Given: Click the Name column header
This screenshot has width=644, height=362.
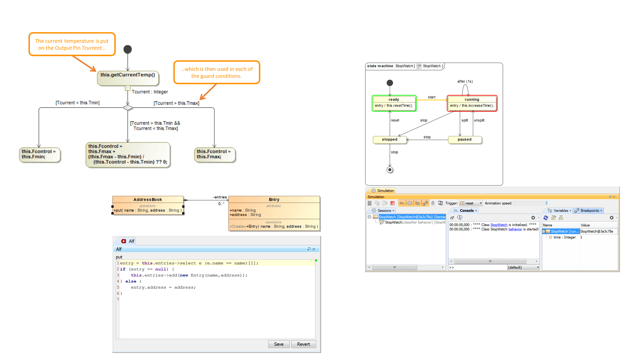Looking at the screenshot, I should coord(561,225).
